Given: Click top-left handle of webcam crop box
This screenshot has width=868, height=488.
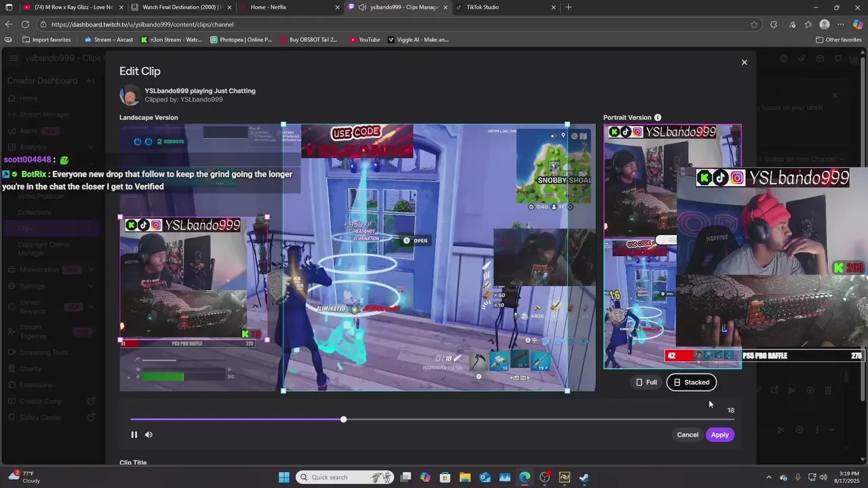Looking at the screenshot, I should (x=121, y=218).
